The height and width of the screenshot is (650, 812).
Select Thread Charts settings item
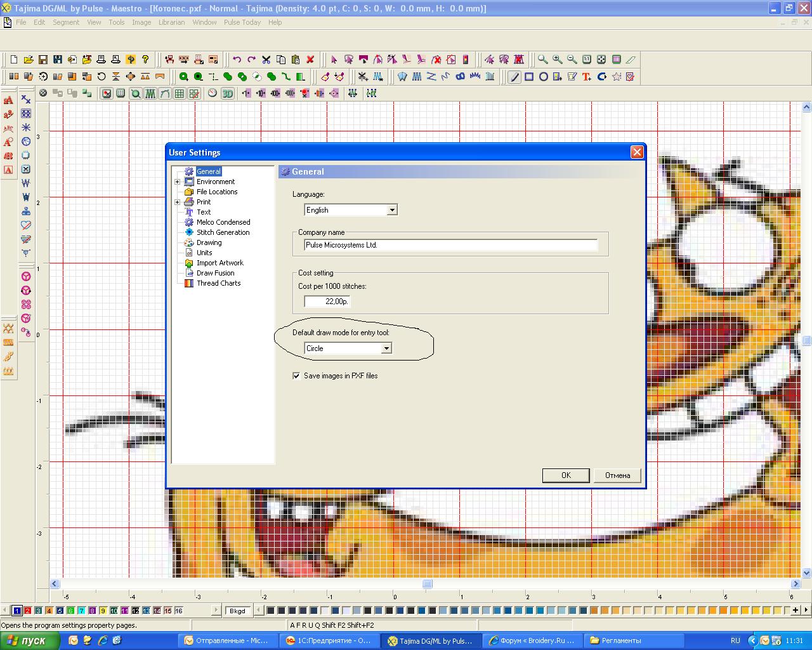pos(219,283)
